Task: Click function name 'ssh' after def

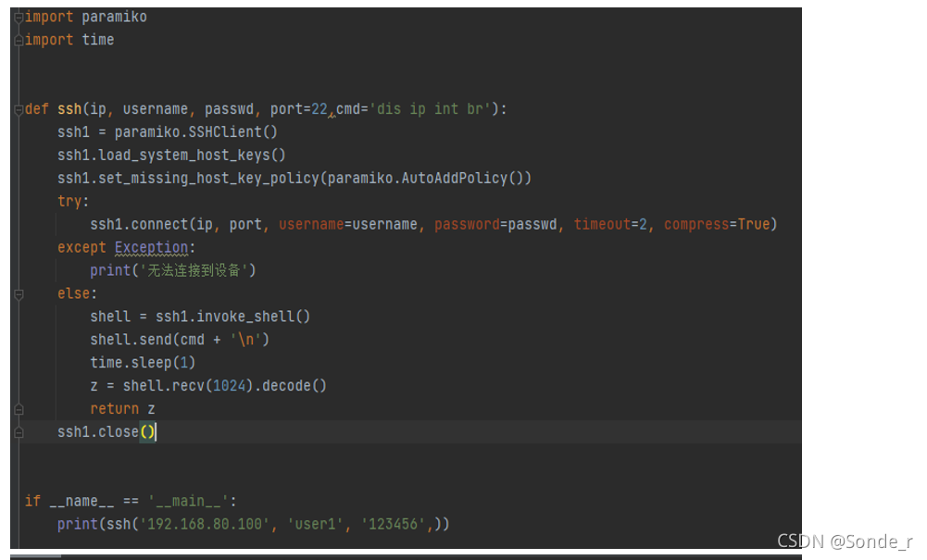Action: click(69, 109)
